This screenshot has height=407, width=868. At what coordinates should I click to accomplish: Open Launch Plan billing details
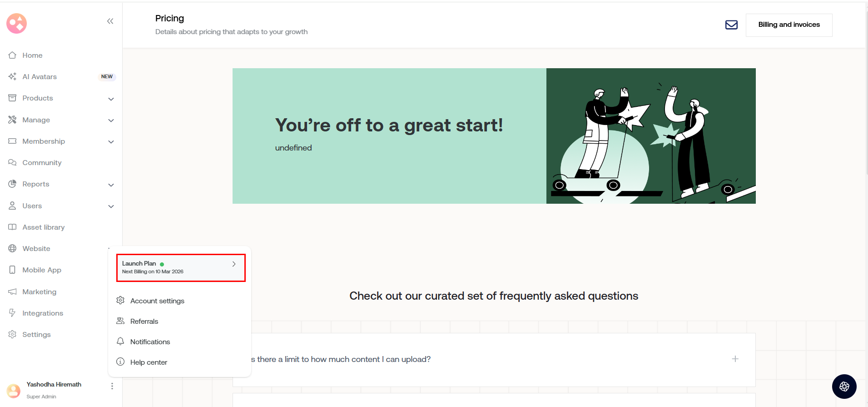tap(181, 268)
